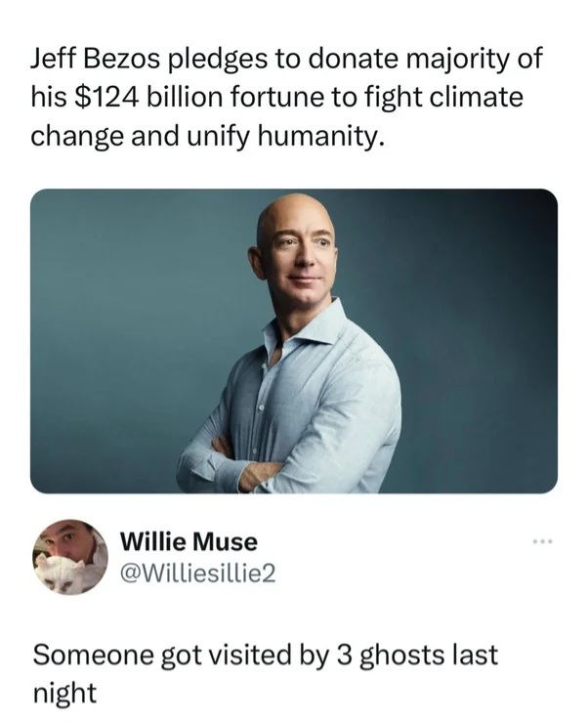Open Willie Muse's profile avatar
588x724 pixels.
point(70,557)
